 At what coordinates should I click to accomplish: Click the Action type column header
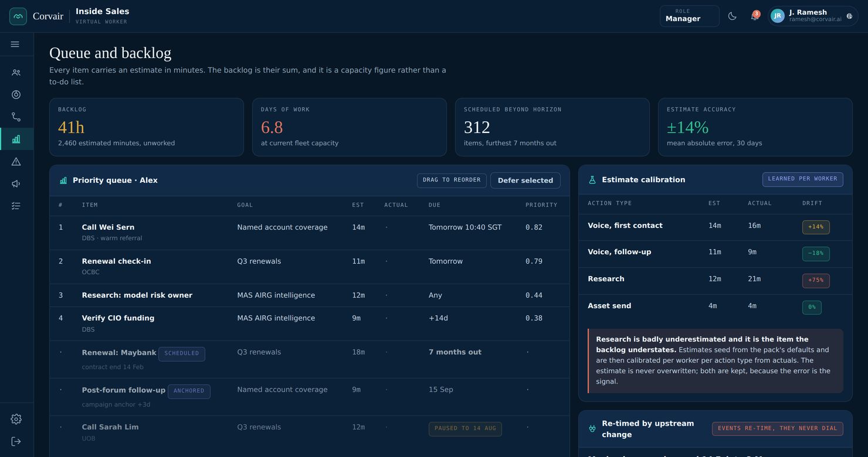click(x=610, y=203)
